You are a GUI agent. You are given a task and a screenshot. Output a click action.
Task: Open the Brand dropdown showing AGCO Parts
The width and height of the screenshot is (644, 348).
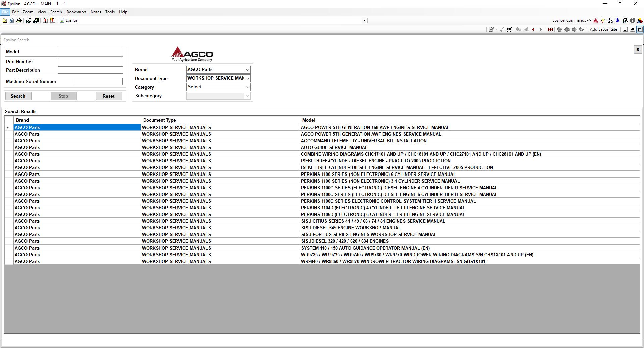218,70
